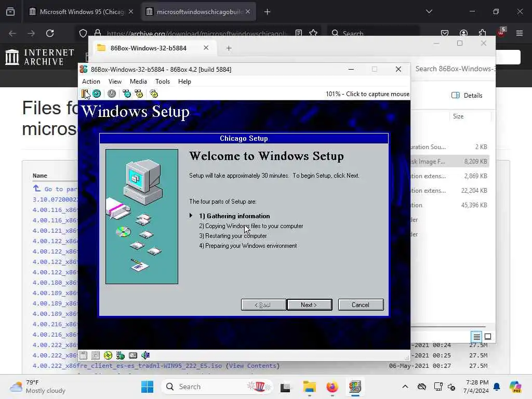Open 86Box settings with the last toolbar icon

[154, 94]
